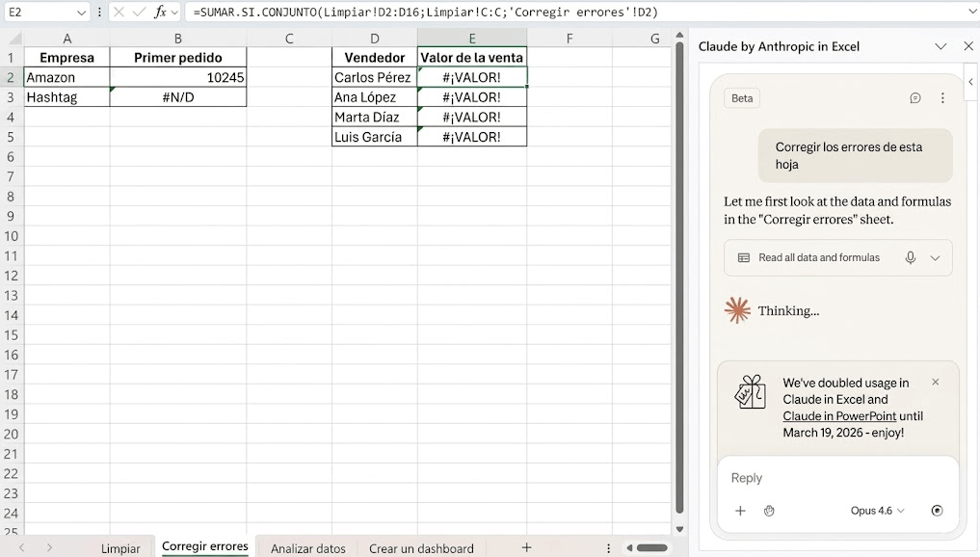The width and height of the screenshot is (980, 557).
Task: Go to previous sheet arrow
Action: point(22,547)
